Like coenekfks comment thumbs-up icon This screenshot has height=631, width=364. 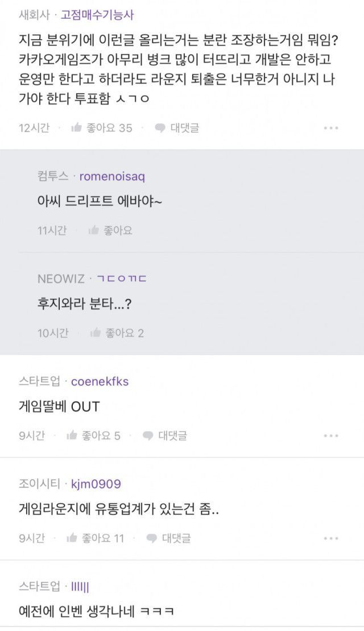[x=72, y=436]
